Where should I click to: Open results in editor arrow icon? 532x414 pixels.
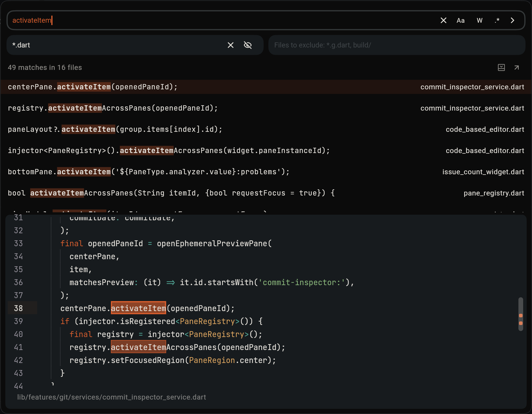coord(517,68)
